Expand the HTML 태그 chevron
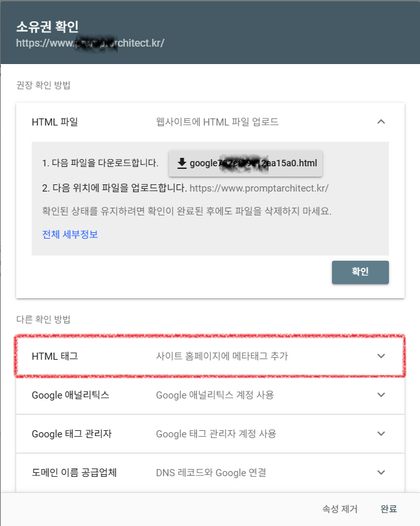Image resolution: width=420 pixels, height=526 pixels. point(381,356)
